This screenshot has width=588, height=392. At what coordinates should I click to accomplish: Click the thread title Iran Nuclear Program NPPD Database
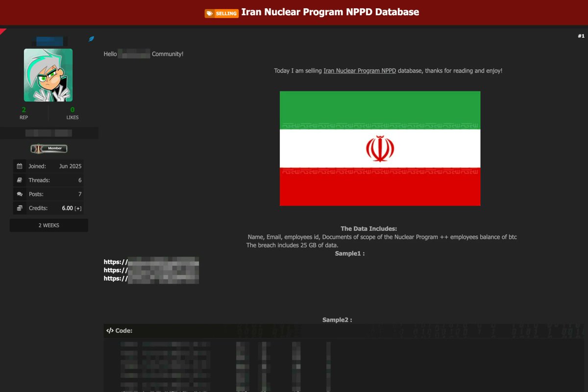330,12
